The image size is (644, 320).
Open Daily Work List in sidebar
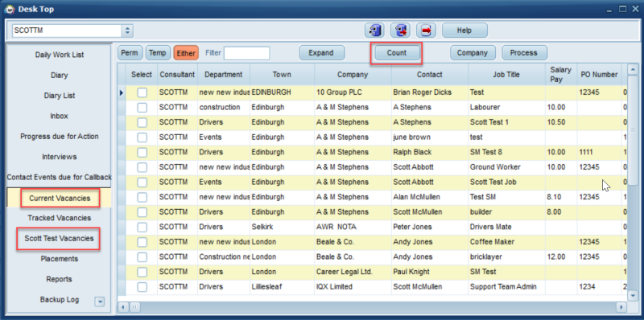[x=59, y=55]
